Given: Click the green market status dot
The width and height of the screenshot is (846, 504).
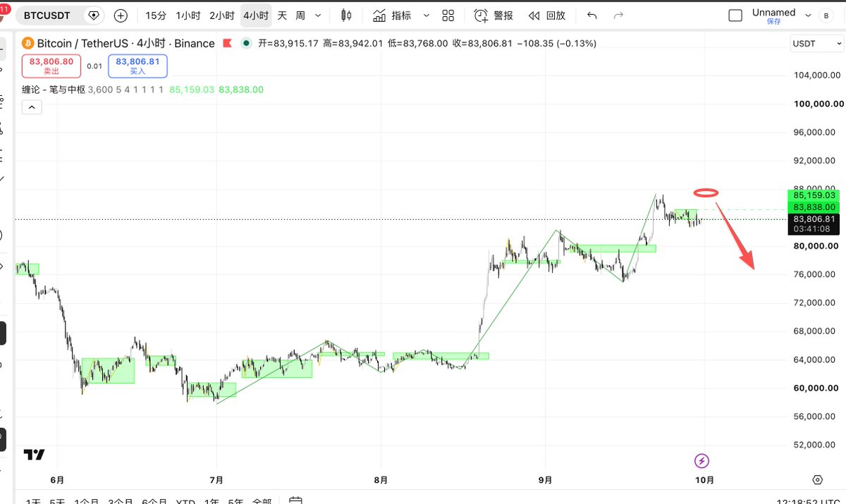Looking at the screenshot, I should coord(245,43).
